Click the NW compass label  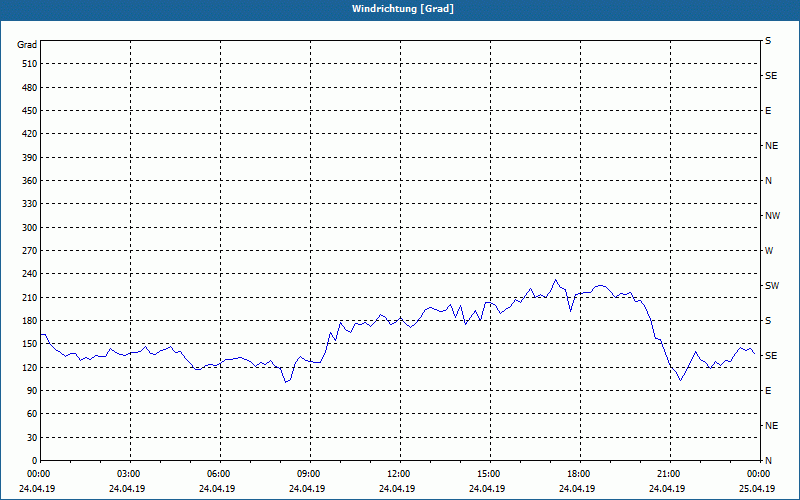click(772, 216)
